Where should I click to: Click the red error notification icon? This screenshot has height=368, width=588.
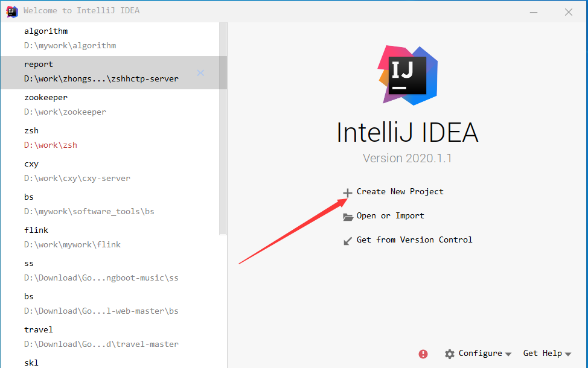[x=423, y=354]
